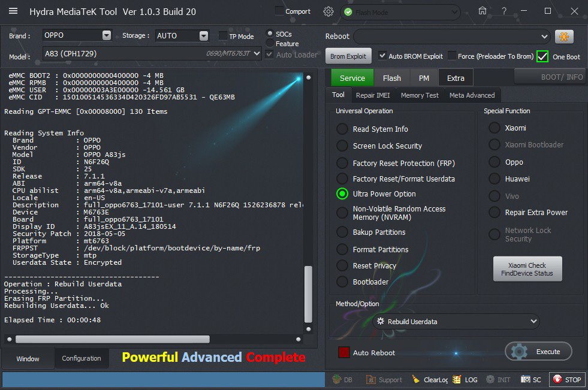Screen dimensions: 588x390
Task: Choose Oppo special function
Action: coord(494,162)
